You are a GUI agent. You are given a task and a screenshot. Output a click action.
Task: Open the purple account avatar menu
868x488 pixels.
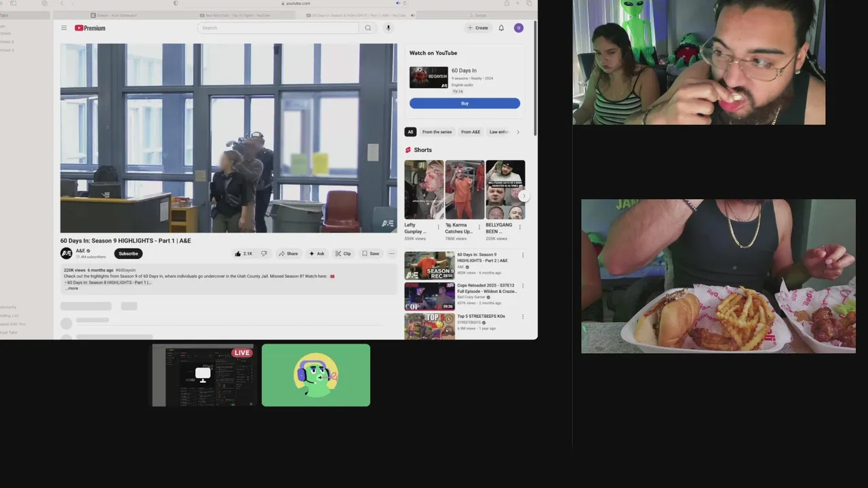click(x=519, y=28)
